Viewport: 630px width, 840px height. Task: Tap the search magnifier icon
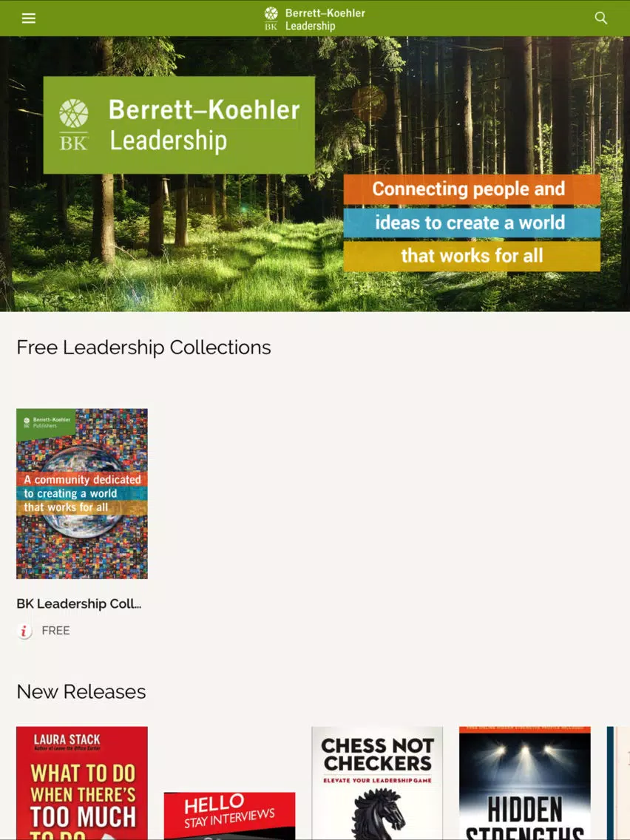click(x=601, y=18)
